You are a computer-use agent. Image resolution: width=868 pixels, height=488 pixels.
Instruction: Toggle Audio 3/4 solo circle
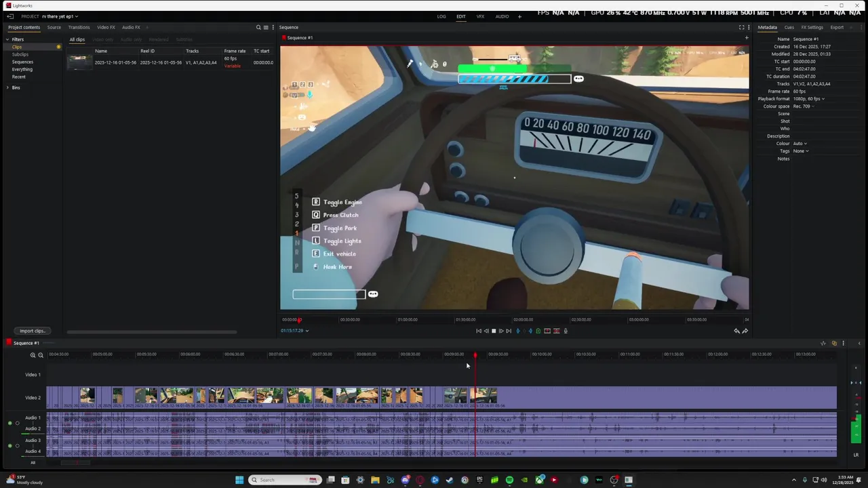18,446
